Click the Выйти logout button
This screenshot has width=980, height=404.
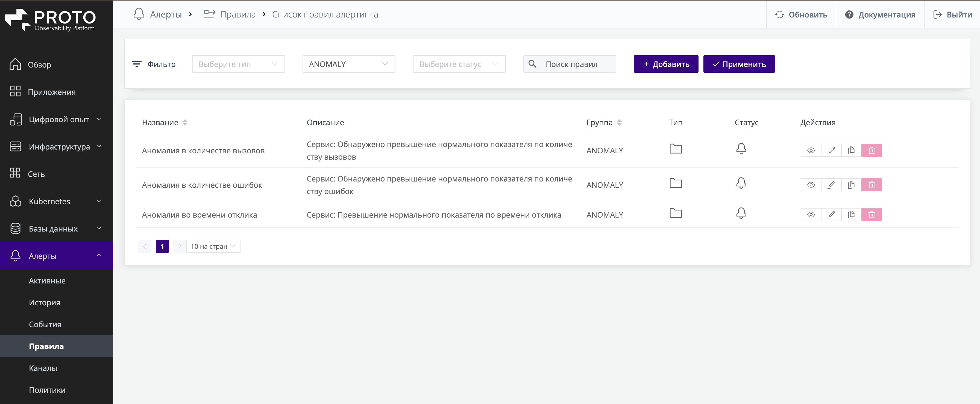(952, 14)
